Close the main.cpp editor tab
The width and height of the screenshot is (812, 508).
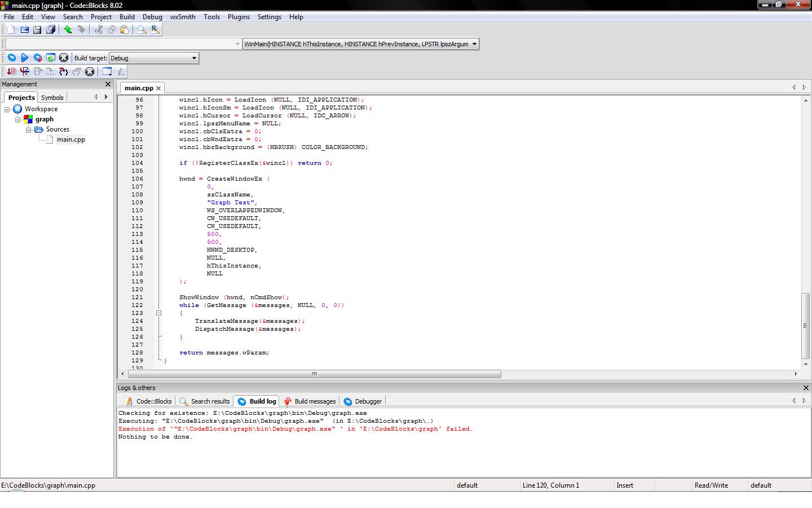coord(158,88)
